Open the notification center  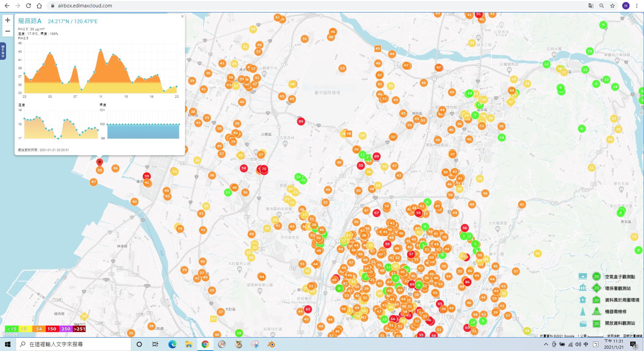click(633, 344)
